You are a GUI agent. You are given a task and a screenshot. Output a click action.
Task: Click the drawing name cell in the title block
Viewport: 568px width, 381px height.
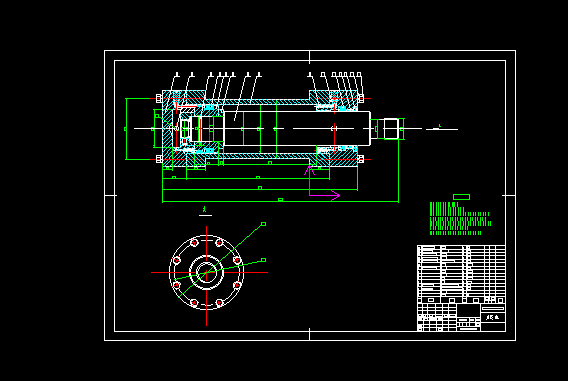[493, 317]
